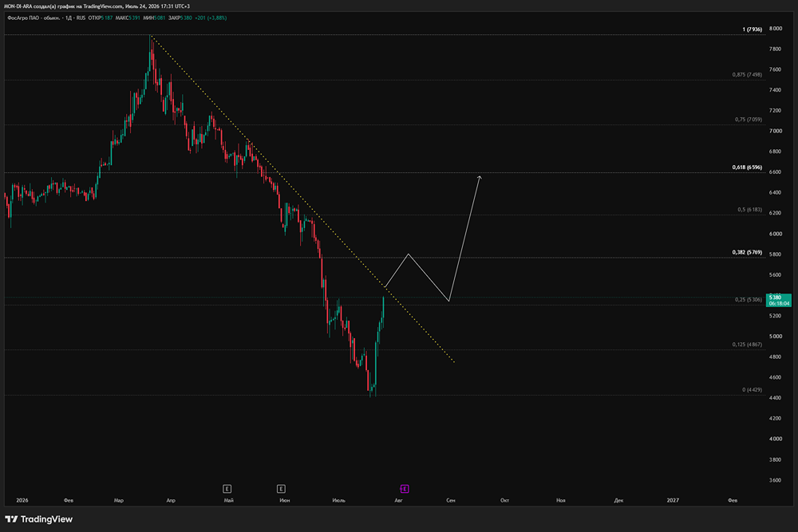Click the earnings E marker above Июн
The width and height of the screenshot is (798, 532).
(x=281, y=489)
